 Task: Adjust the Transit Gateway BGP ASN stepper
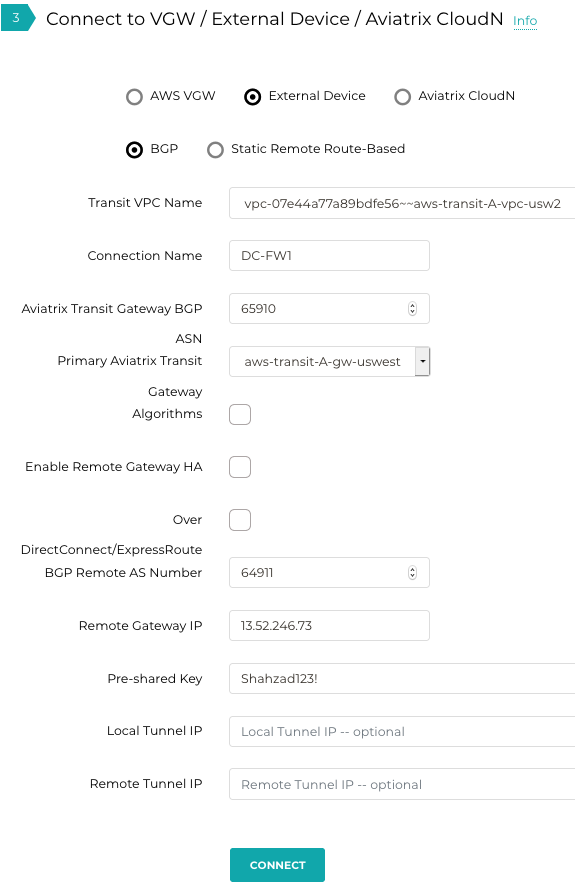(412, 309)
